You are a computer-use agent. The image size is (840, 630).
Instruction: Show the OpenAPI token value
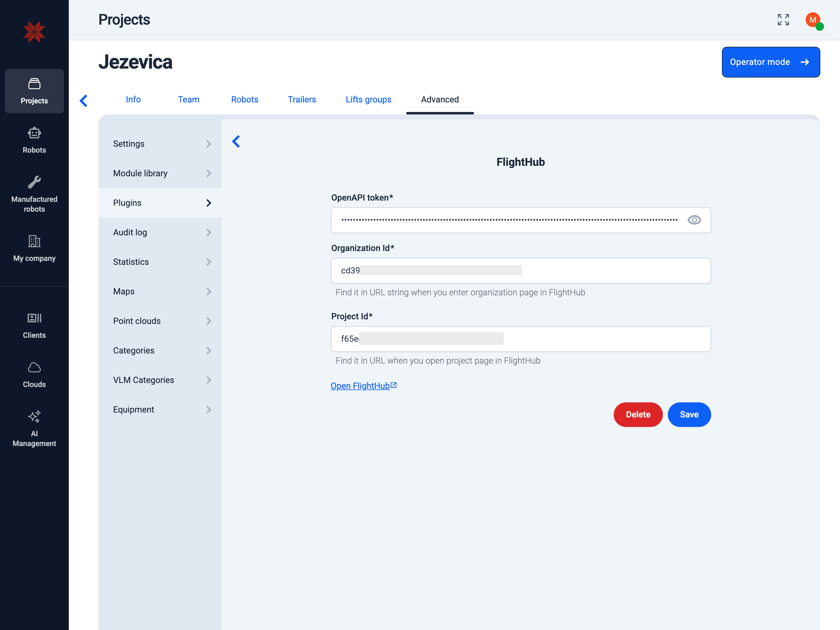pyautogui.click(x=694, y=220)
